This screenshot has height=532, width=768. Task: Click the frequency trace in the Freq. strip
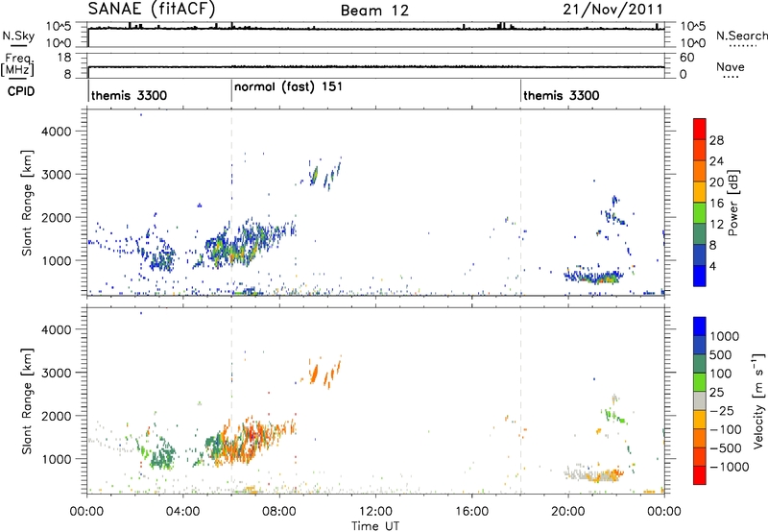tap(376, 67)
